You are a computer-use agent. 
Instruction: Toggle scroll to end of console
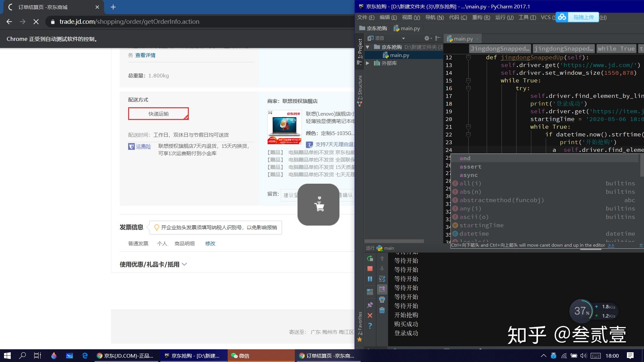click(x=382, y=289)
